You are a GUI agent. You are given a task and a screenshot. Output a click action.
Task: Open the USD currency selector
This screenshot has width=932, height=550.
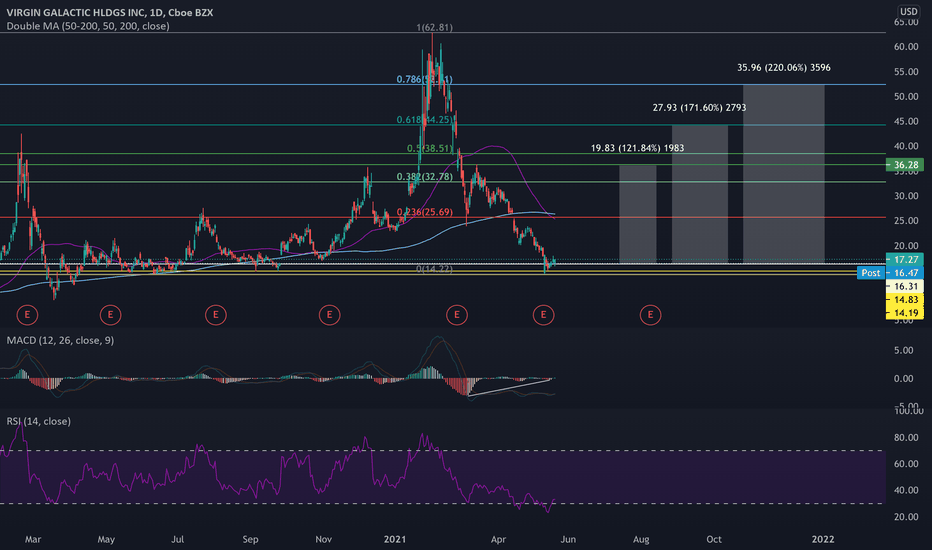(x=908, y=11)
